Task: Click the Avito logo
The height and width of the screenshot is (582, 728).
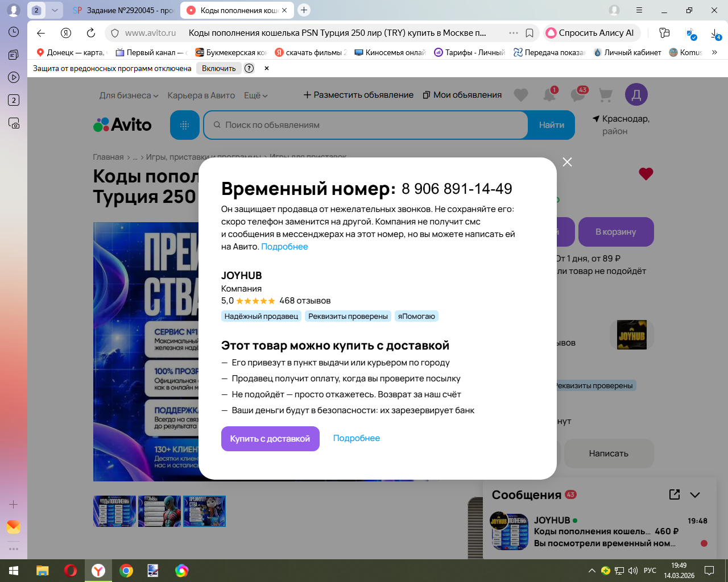Action: pyautogui.click(x=123, y=124)
